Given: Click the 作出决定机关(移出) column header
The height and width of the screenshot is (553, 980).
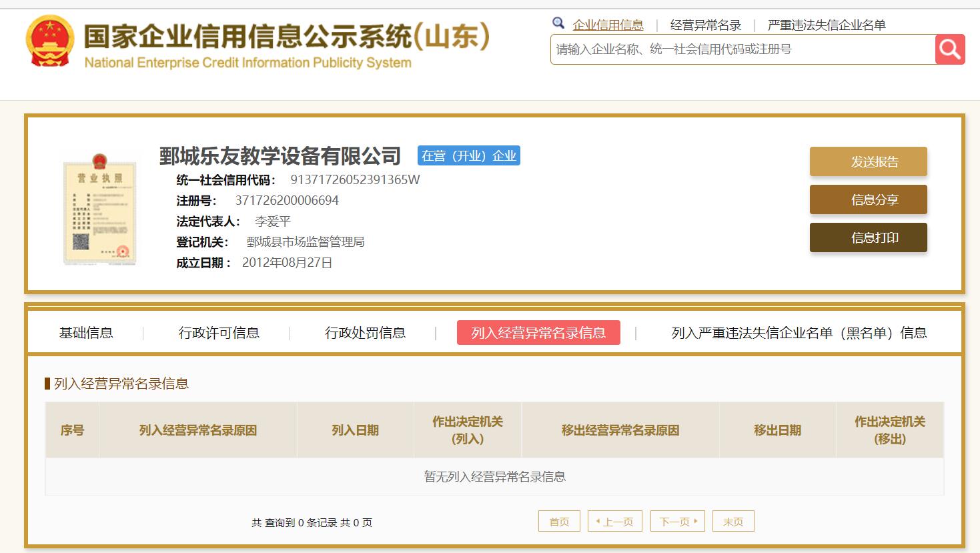Looking at the screenshot, I should click(890, 430).
